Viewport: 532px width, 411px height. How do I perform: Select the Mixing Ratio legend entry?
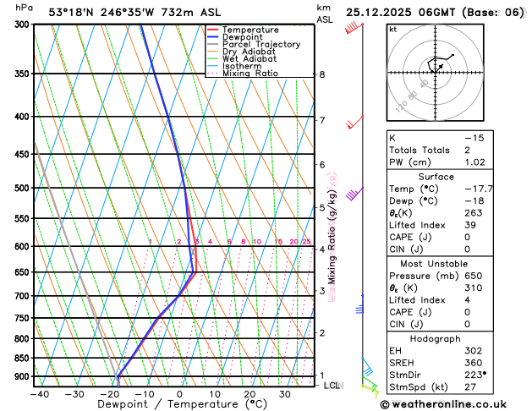tap(250, 74)
